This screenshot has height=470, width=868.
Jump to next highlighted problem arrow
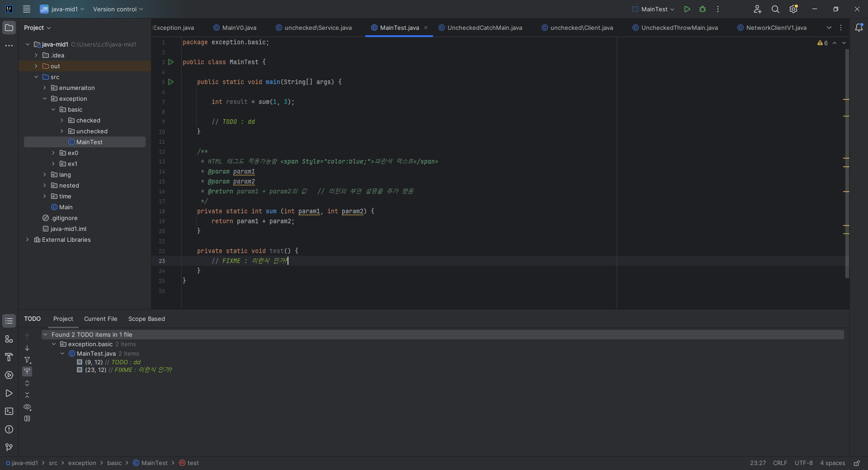click(844, 43)
